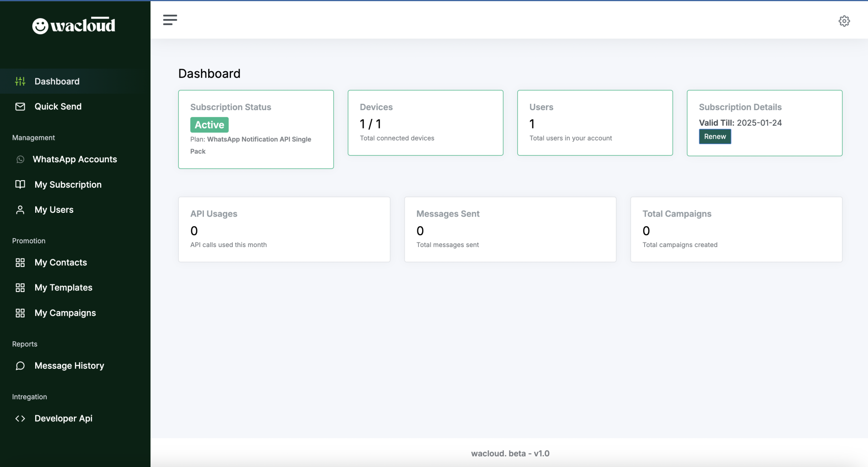Click the WhatsApp Accounts logo icon
The width and height of the screenshot is (868, 467).
tap(20, 159)
